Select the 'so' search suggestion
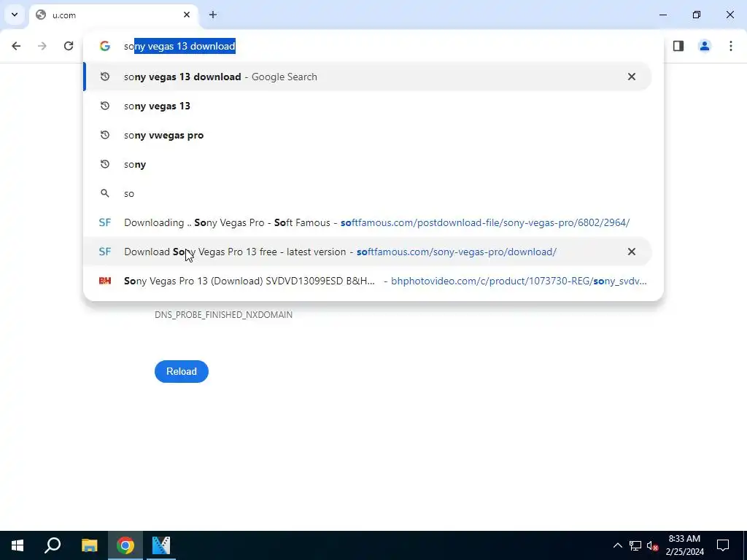 368,193
